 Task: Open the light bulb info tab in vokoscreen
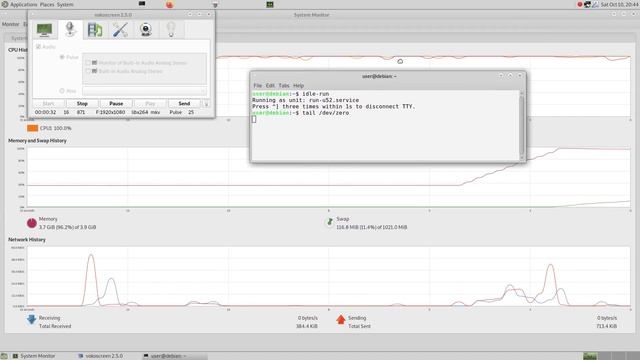coord(171,29)
